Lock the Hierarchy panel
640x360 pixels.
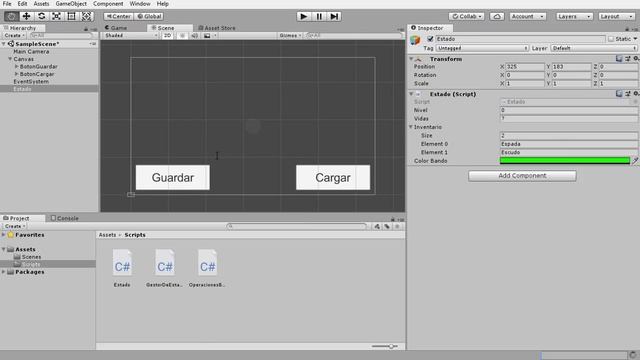point(86,29)
